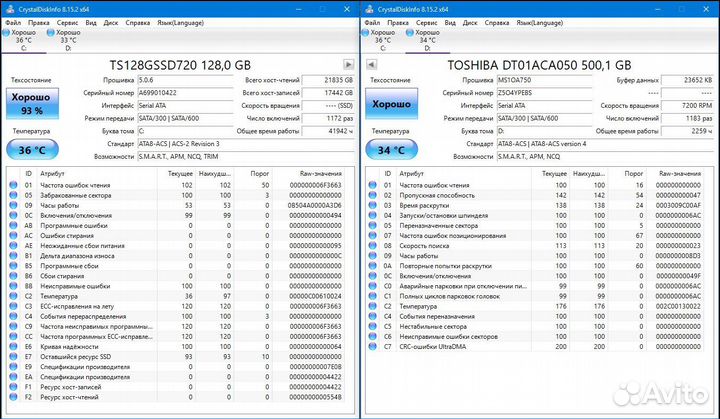Click Общее время работы value 41942 ч

point(328,131)
